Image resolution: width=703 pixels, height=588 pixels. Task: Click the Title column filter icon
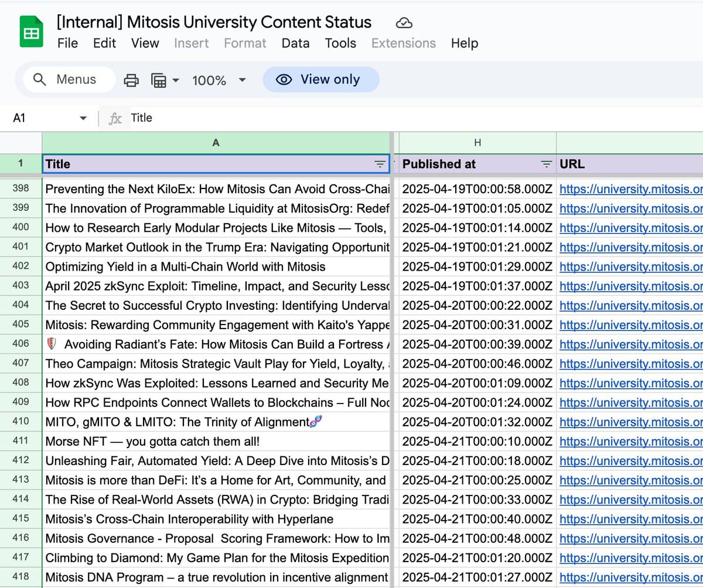380,164
